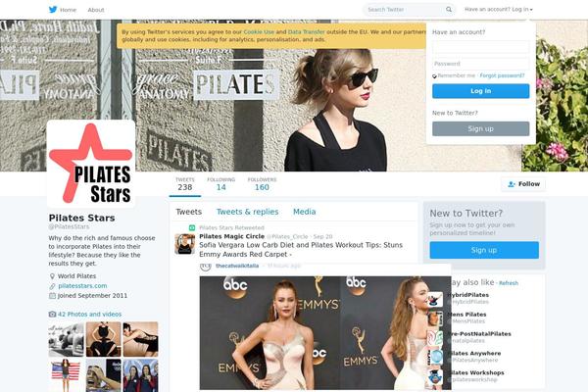The image size is (588, 392).
Task: Open the Pilates Workshops suggested account
Action: [476, 372]
